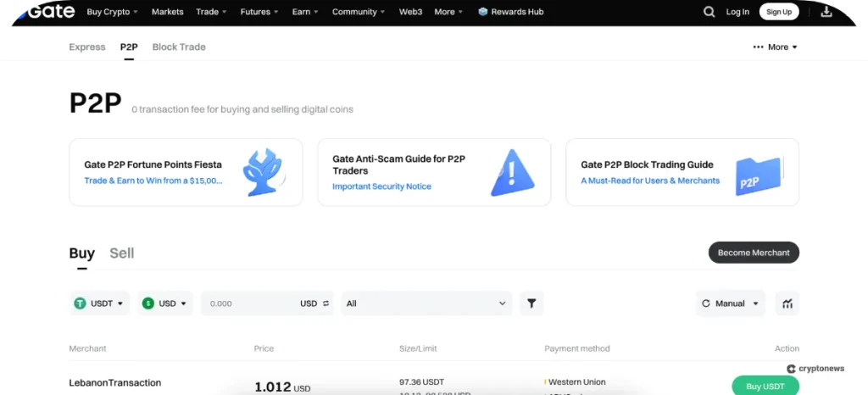Expand the Trade menu
This screenshot has height=395, width=868.
(x=211, y=12)
